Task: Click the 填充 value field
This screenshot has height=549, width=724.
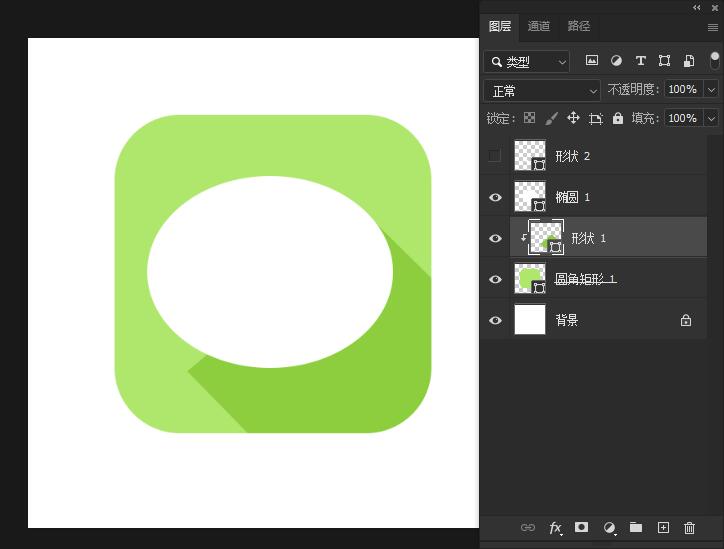Action: [x=684, y=119]
